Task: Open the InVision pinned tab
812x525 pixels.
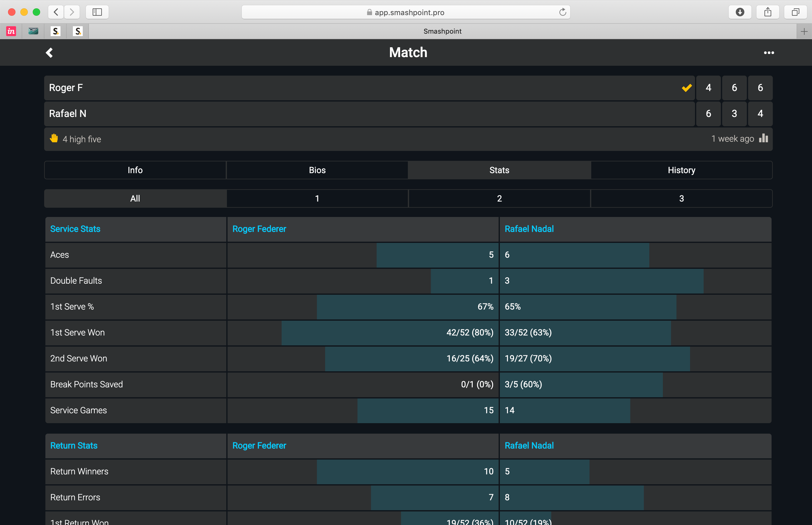Action: point(11,31)
